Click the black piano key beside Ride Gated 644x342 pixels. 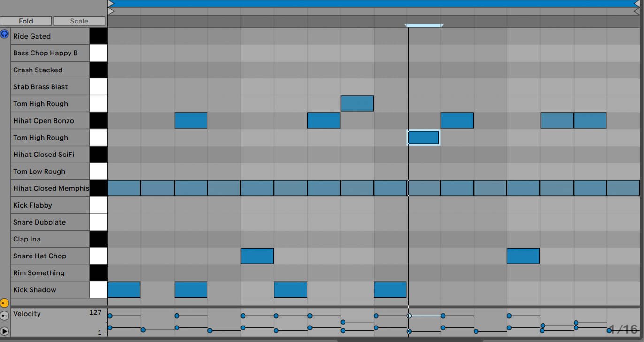pos(99,36)
